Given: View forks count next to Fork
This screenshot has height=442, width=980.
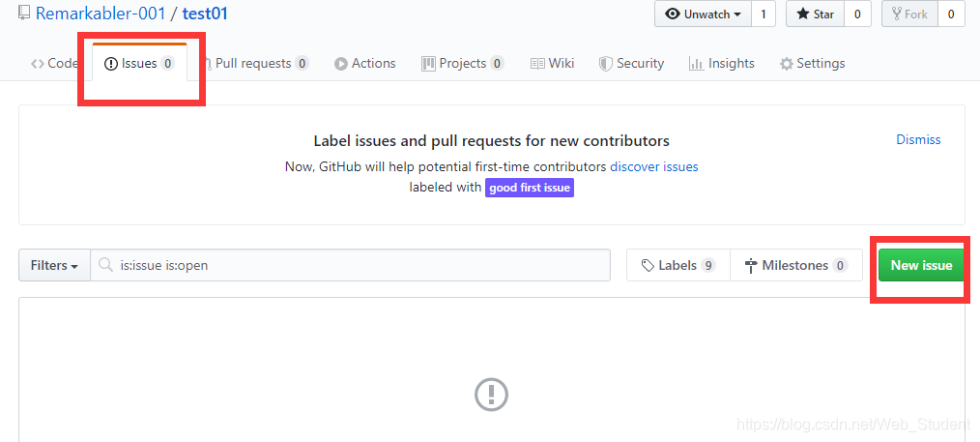Looking at the screenshot, I should pyautogui.click(x=951, y=14).
